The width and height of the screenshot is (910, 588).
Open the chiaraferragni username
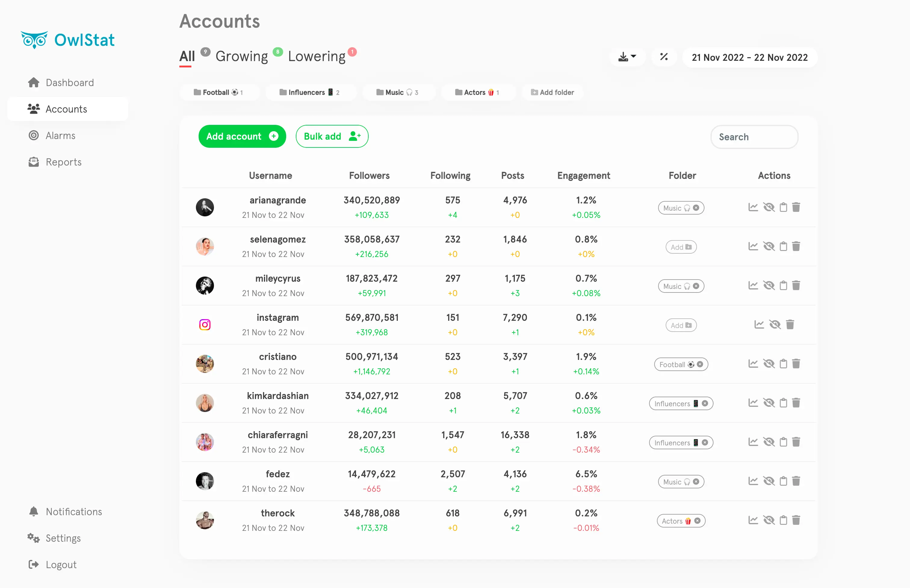pos(278,435)
